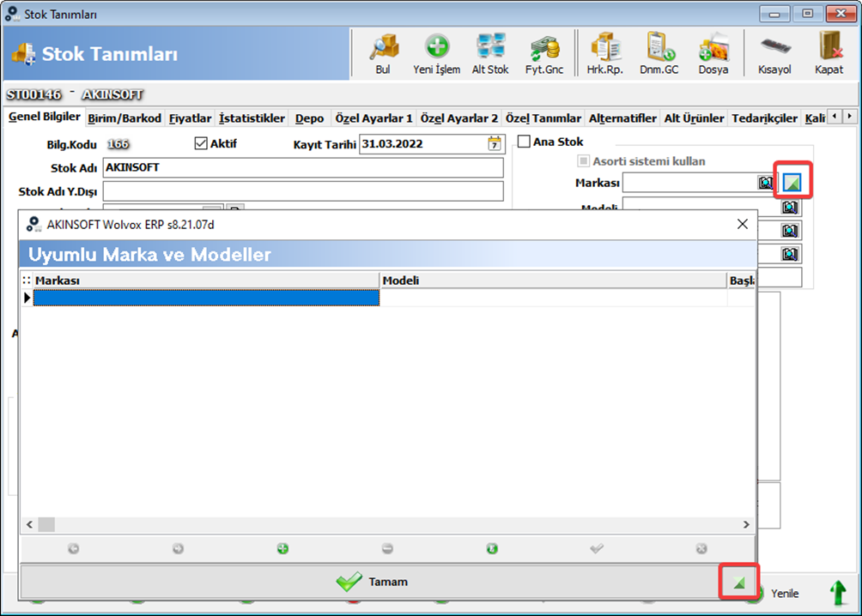
Task: Click into the Stok Adı field
Action: tap(303, 167)
